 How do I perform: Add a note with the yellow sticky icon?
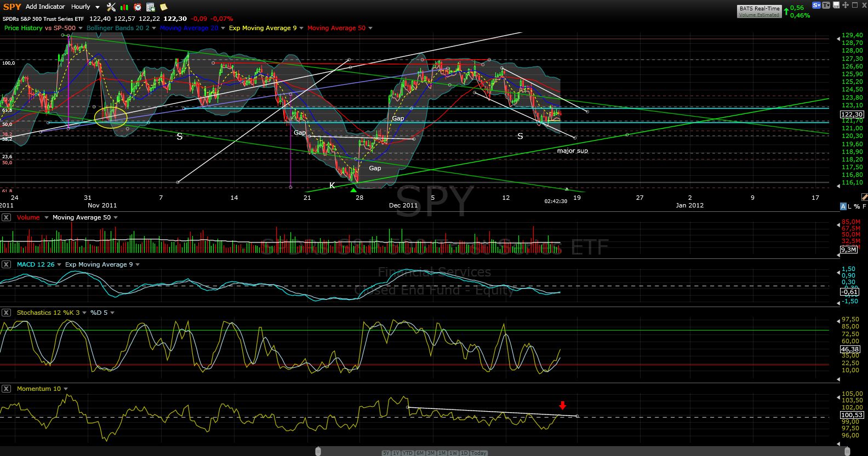163,7
